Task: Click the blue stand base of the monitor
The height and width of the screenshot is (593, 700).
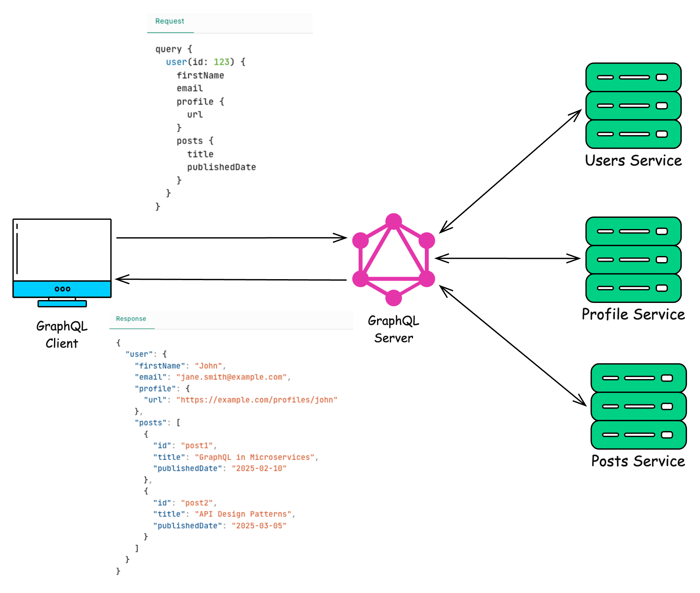Action: pos(62,304)
